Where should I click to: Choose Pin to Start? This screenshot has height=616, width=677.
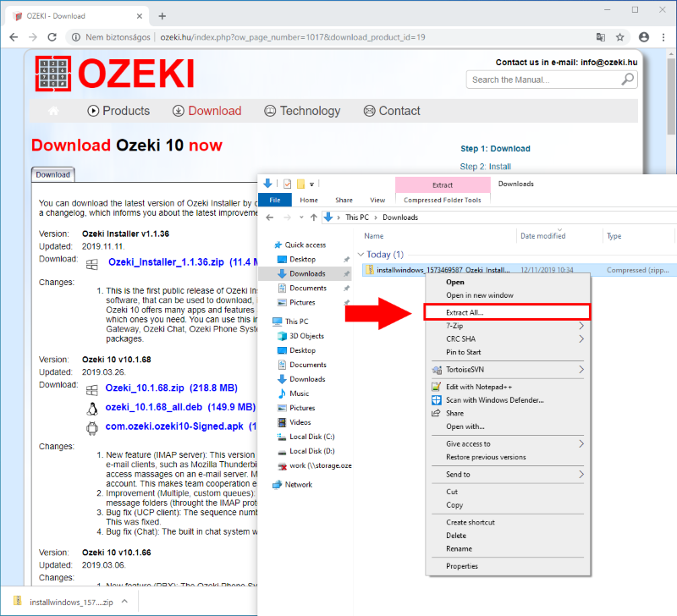point(508,352)
